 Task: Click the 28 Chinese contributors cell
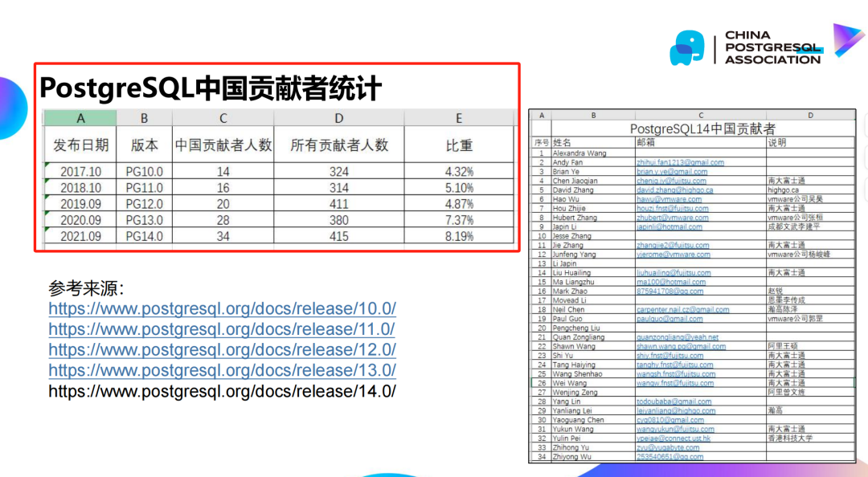click(x=223, y=220)
